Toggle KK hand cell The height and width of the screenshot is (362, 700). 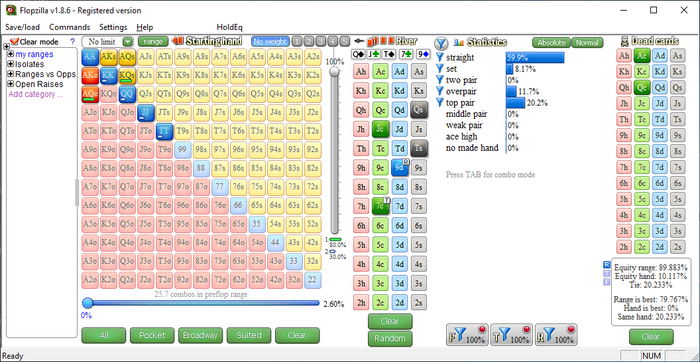(108, 75)
